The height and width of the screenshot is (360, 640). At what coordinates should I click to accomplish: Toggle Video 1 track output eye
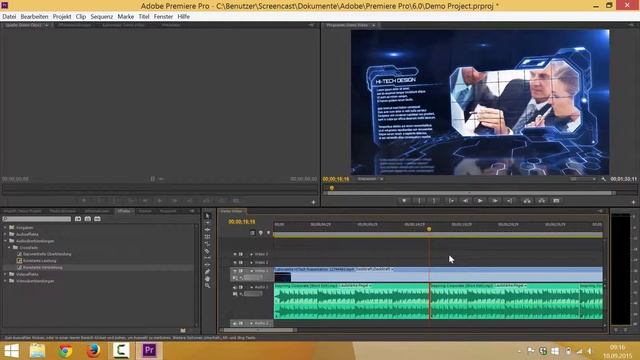pos(235,271)
